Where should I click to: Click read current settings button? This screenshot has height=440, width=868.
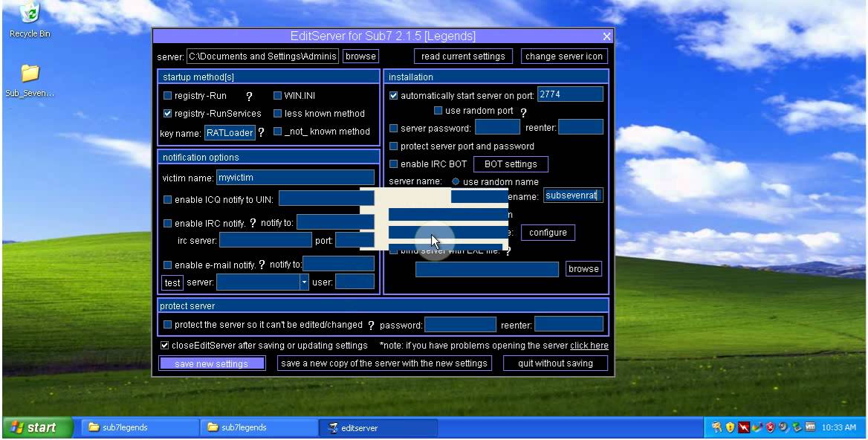[x=463, y=56]
